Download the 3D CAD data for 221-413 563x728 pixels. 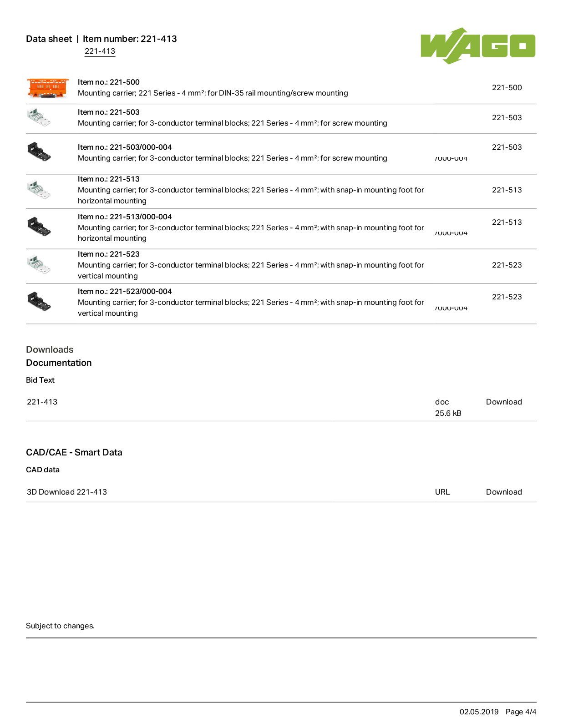point(504,492)
